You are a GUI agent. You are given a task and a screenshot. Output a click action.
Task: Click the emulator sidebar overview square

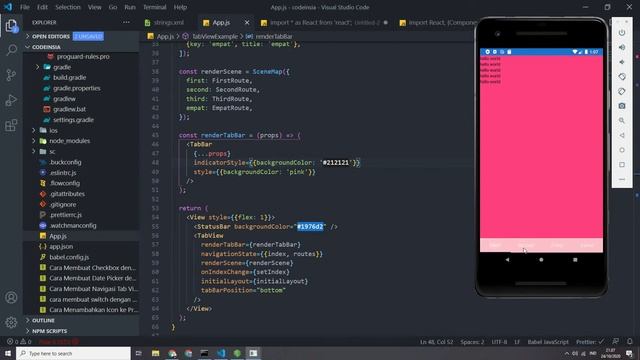622,164
